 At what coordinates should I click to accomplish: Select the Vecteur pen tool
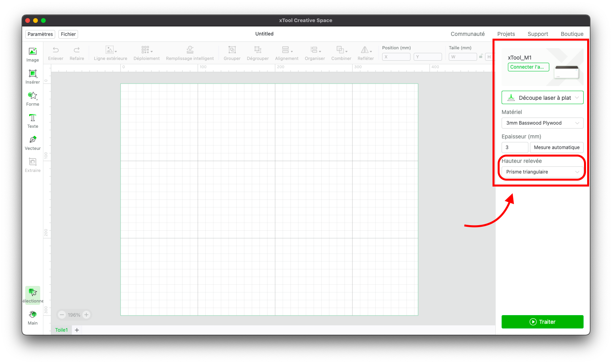pyautogui.click(x=33, y=143)
